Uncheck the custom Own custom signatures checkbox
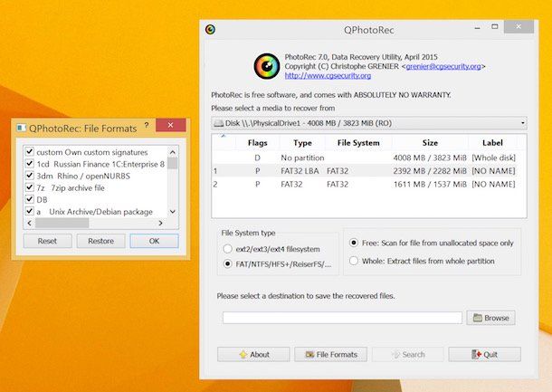Viewport: 552px width, 392px height. (x=30, y=152)
